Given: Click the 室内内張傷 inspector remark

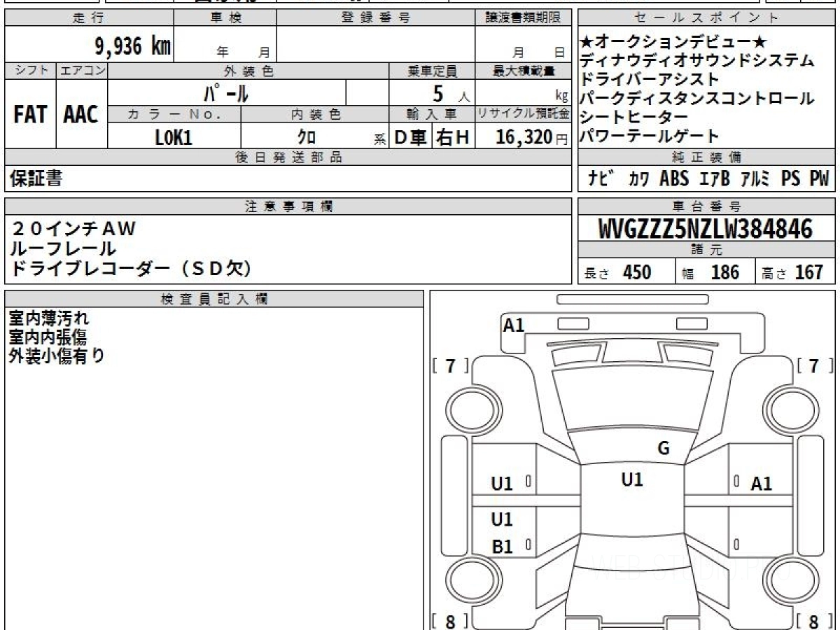Looking at the screenshot, I should [x=48, y=337].
